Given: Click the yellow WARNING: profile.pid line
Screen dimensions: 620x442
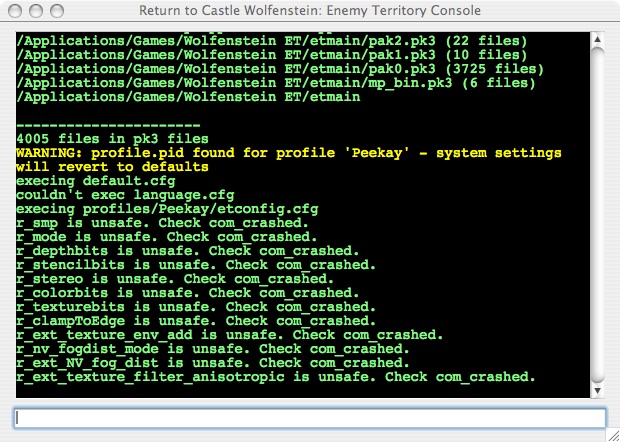Looking at the screenshot, I should pyautogui.click(x=289, y=153).
